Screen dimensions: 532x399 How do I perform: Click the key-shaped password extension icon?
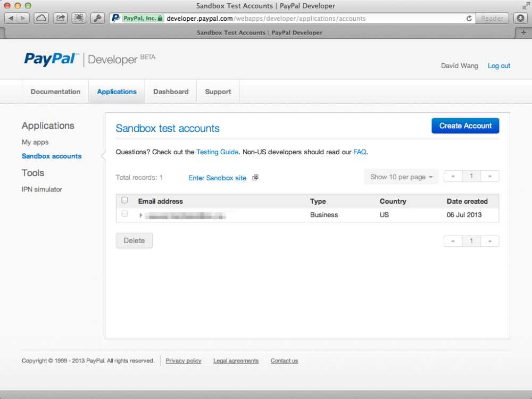click(x=98, y=18)
